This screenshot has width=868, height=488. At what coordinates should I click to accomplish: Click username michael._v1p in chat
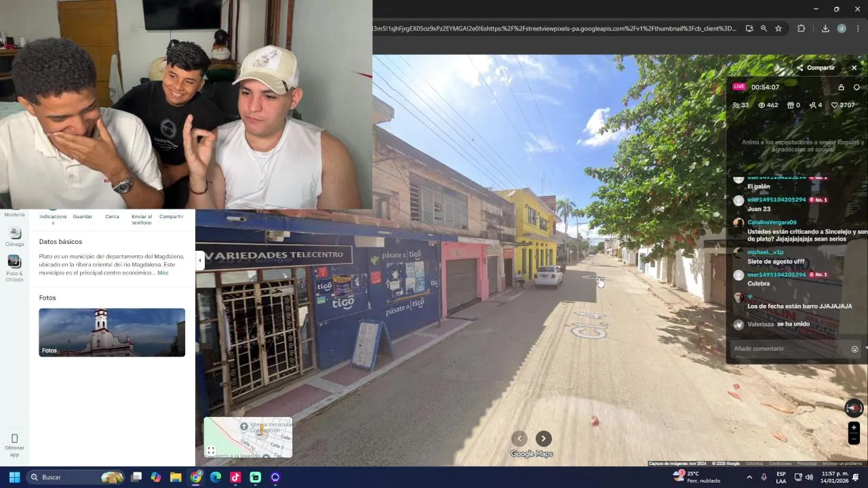pos(765,252)
